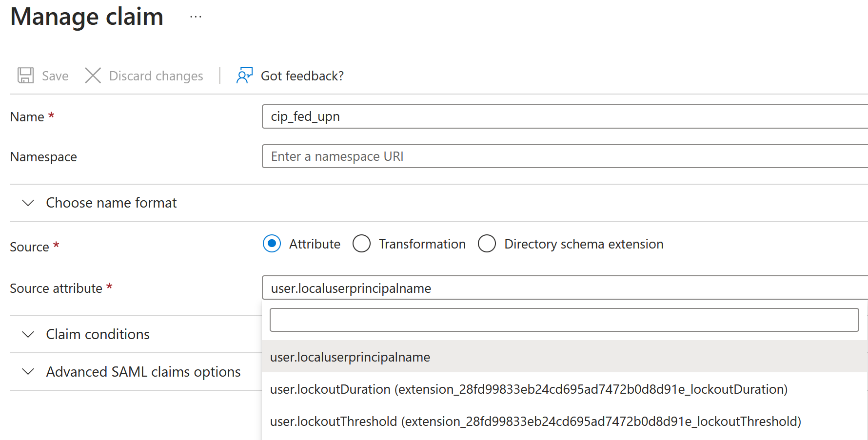Viewport: 868px width, 440px height.
Task: Click chevron beside Advanced SAML claims options
Action: coord(28,372)
